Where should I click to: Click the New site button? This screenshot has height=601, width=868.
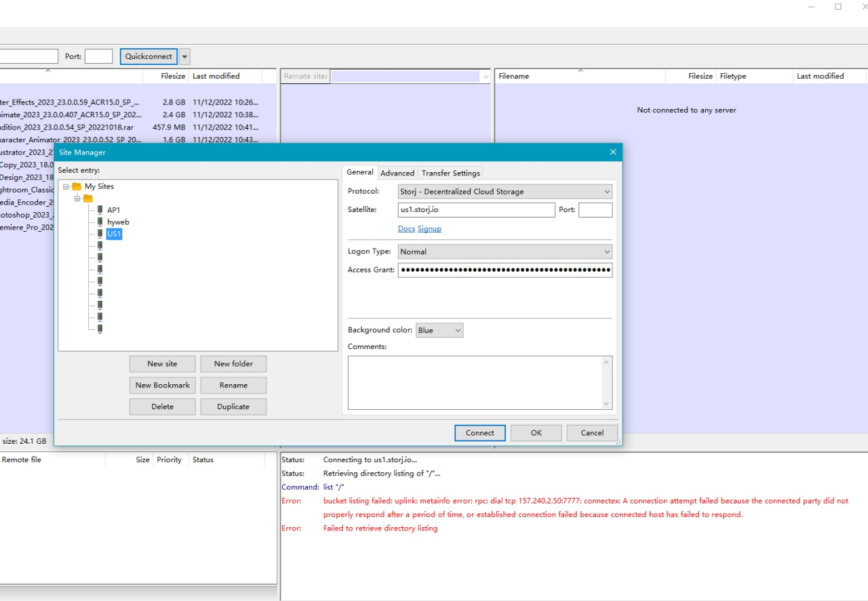(x=162, y=364)
